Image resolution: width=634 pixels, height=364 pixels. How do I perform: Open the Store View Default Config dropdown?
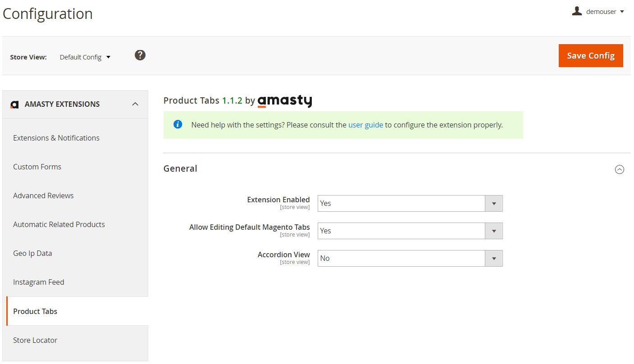[85, 57]
